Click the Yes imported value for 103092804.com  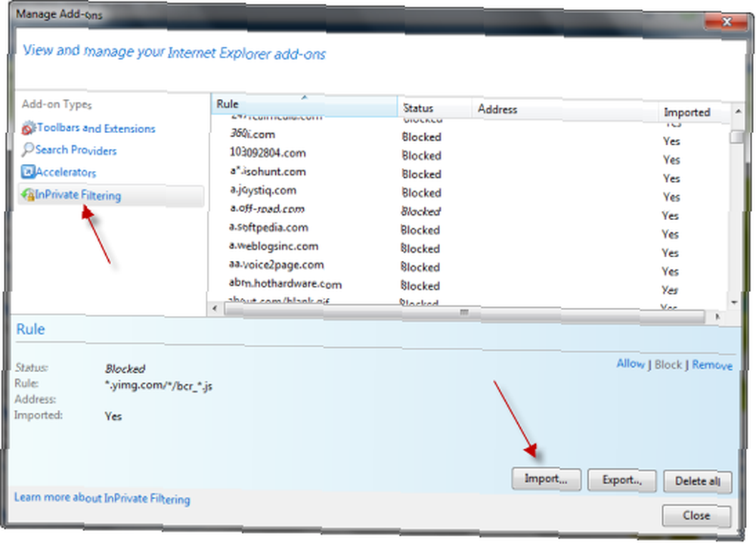click(671, 160)
